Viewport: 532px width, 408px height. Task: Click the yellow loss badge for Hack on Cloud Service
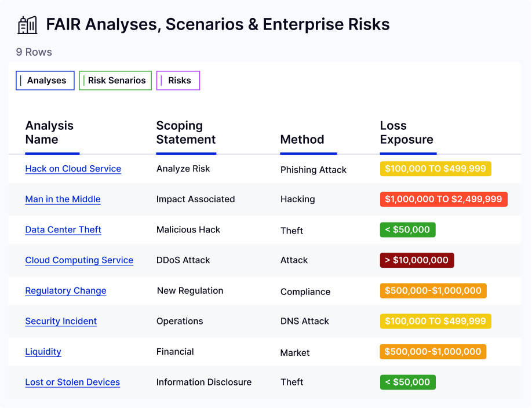click(435, 169)
